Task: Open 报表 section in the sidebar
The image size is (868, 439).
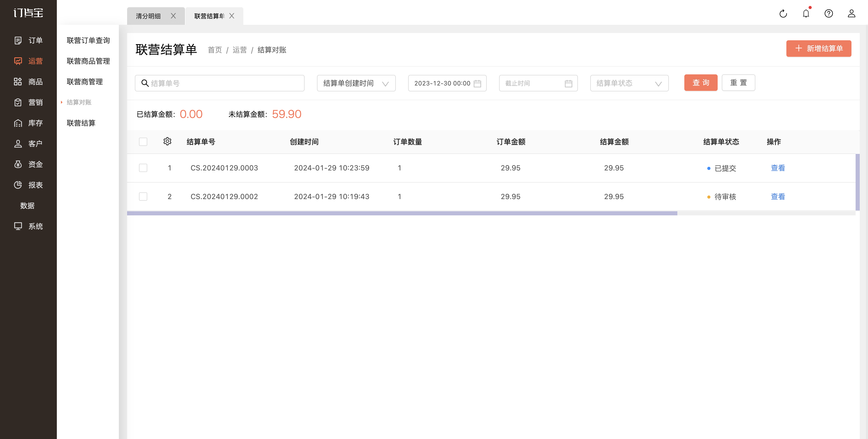Action: 28,185
